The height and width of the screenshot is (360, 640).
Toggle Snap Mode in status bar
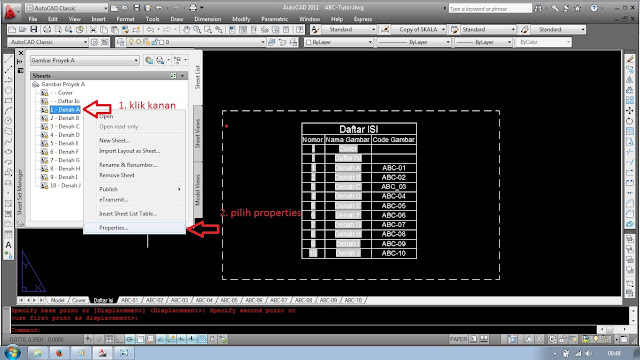click(99, 339)
